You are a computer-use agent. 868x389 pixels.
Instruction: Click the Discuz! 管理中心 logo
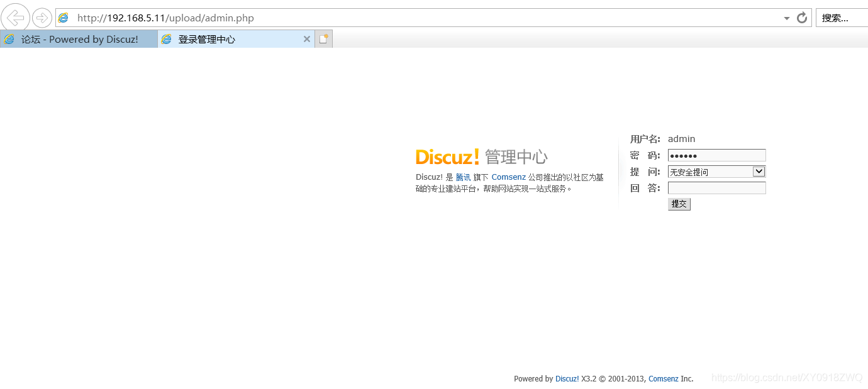(481, 156)
